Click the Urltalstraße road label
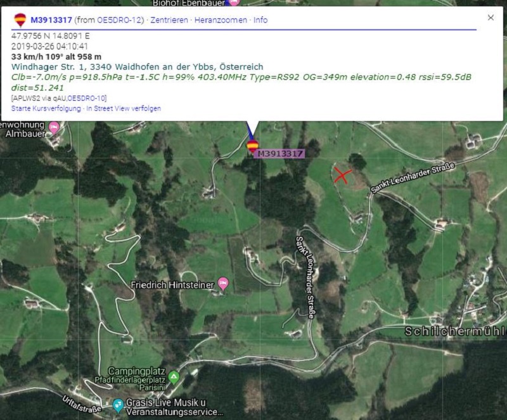 click(82, 404)
